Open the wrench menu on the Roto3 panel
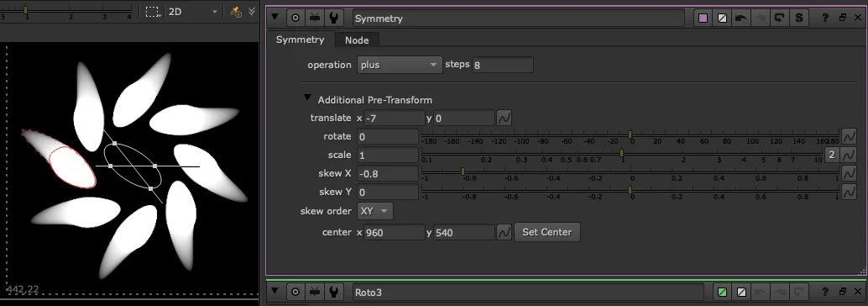Screen dimensions: 868x306 pos(333,292)
